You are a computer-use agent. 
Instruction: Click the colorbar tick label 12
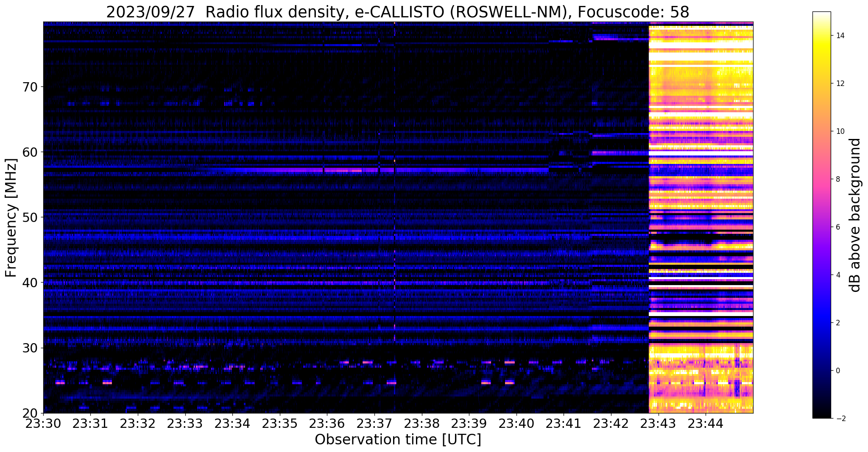coord(840,83)
